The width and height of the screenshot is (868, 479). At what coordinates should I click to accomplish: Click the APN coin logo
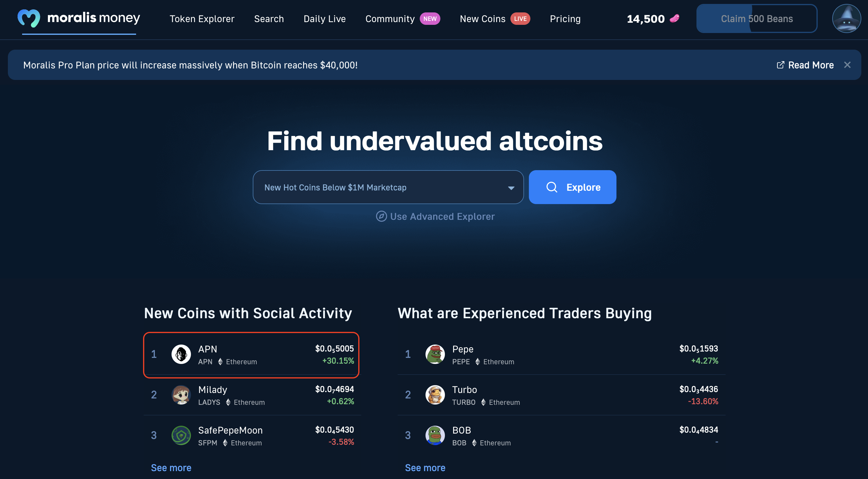181,354
